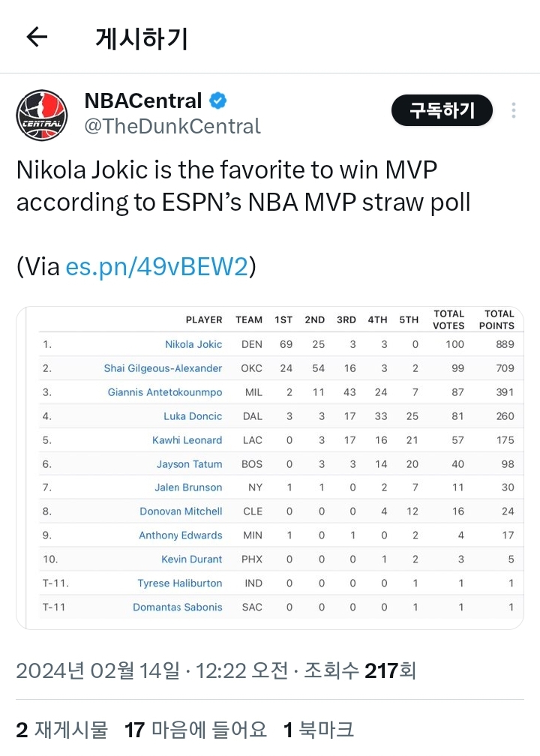Tap the 게시하기 header title

pyautogui.click(x=141, y=37)
